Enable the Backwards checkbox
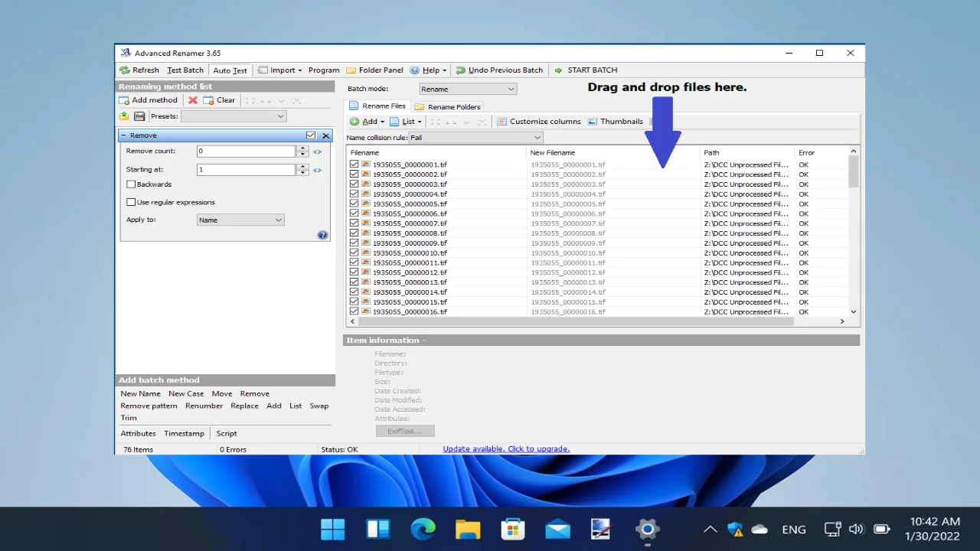Viewport: 980px width, 551px height. coord(131,184)
